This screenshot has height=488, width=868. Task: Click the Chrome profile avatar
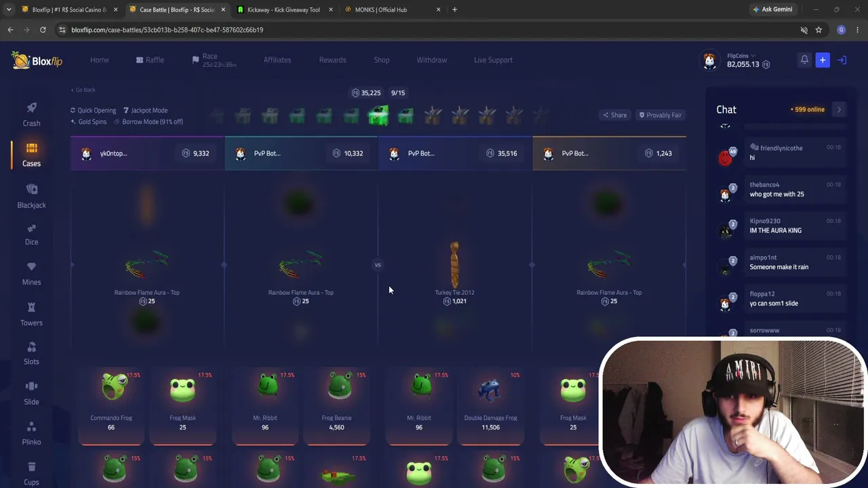(842, 30)
